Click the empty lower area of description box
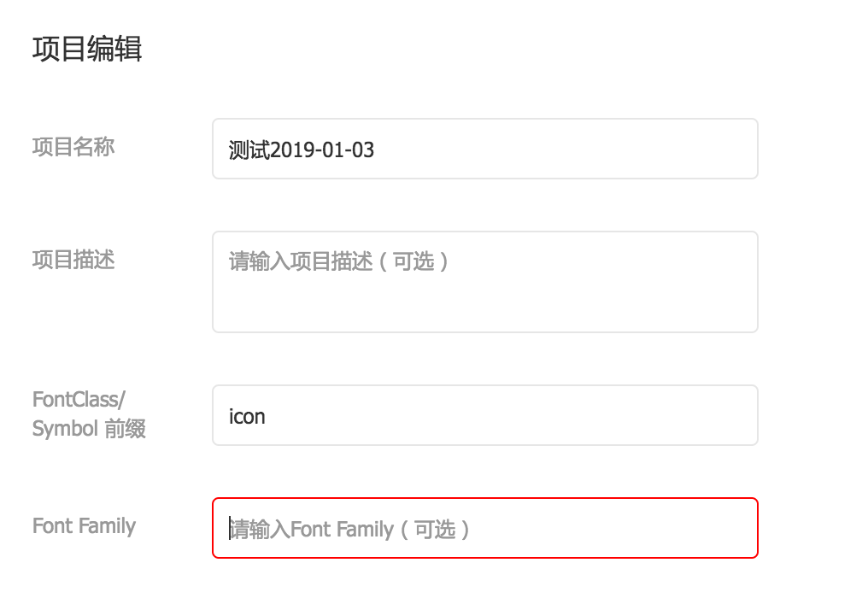 click(x=484, y=312)
